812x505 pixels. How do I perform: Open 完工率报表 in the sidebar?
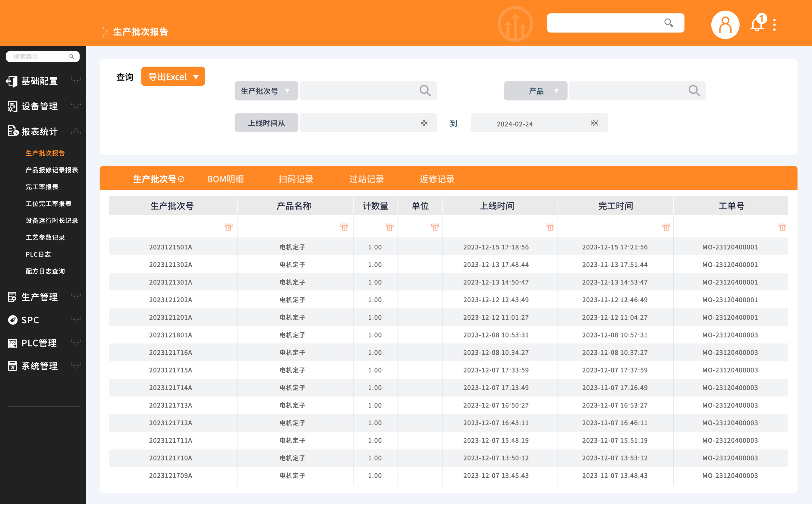click(x=42, y=187)
